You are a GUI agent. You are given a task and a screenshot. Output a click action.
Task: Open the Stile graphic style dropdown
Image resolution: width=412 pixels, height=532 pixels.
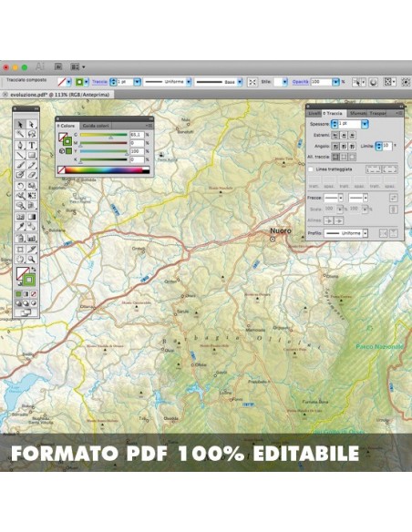click(x=284, y=82)
